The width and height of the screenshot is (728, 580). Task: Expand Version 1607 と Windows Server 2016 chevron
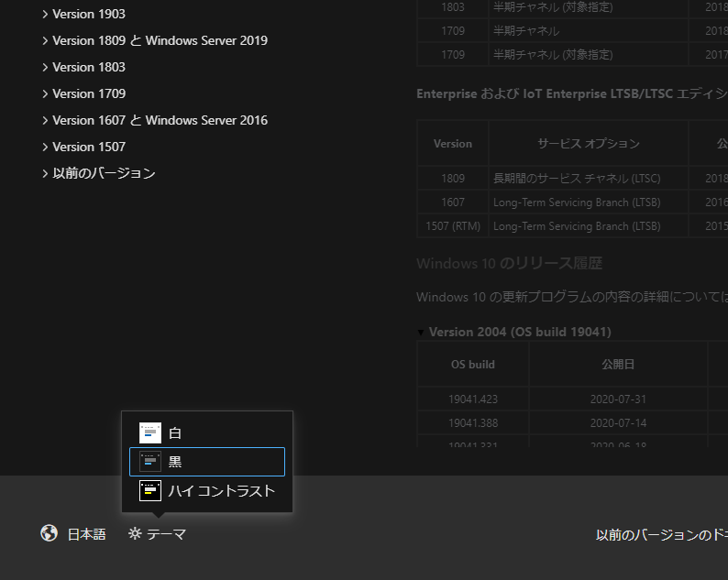pyautogui.click(x=45, y=120)
